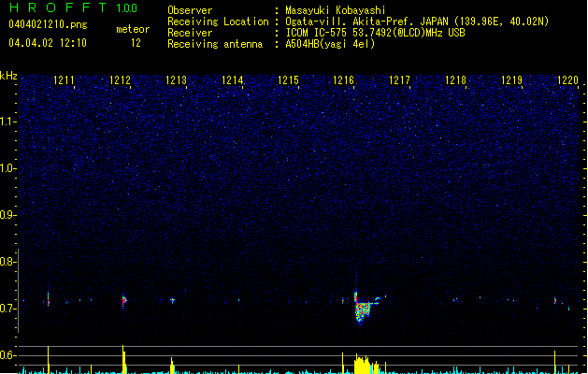
Task: Click the 'Receiver' field label
Action: [190, 33]
